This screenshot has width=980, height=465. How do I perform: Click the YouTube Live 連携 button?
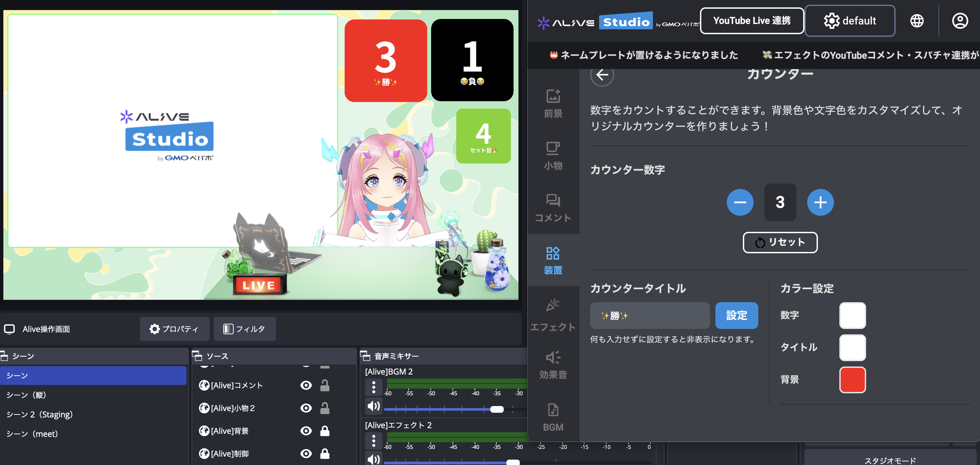752,20
